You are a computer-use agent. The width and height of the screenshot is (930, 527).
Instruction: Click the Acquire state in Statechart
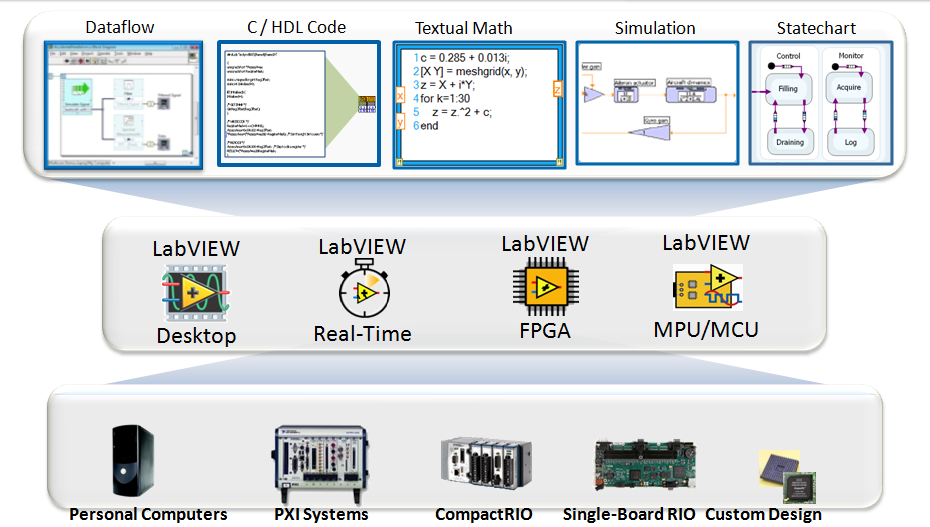pos(849,87)
